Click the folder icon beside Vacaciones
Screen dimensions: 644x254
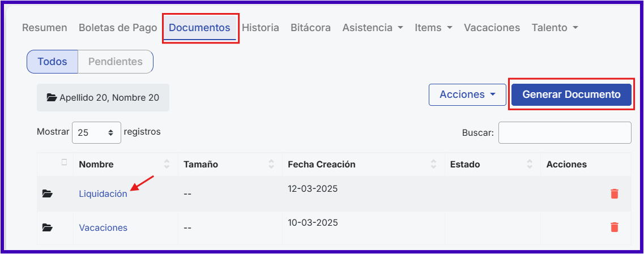pyautogui.click(x=48, y=228)
